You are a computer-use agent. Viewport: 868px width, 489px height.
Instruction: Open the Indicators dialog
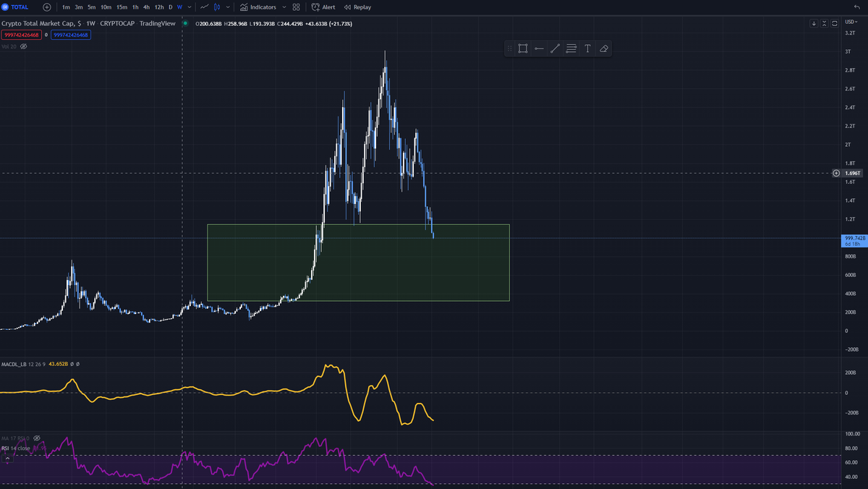tap(258, 7)
